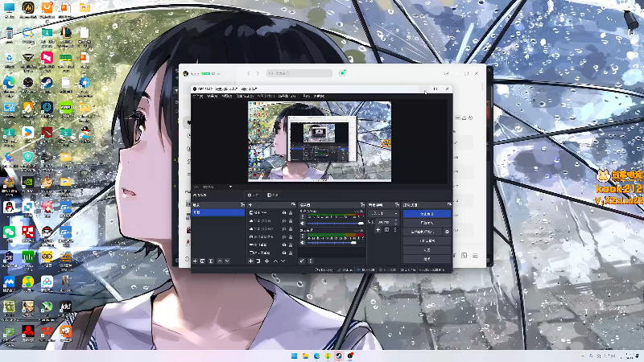Screen dimensions: 644x362
Task: Move selected source up
Action: pyautogui.click(x=275, y=261)
